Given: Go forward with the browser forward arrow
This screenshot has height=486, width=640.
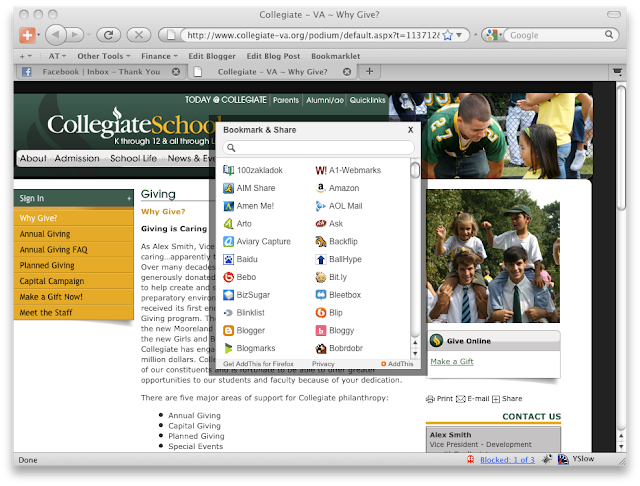Looking at the screenshot, I should coord(75,35).
